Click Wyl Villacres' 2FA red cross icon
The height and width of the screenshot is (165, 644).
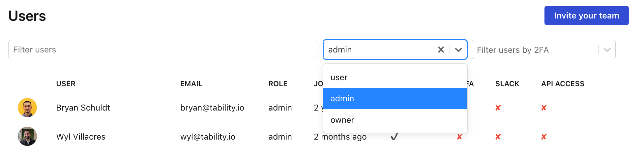pyautogui.click(x=459, y=137)
